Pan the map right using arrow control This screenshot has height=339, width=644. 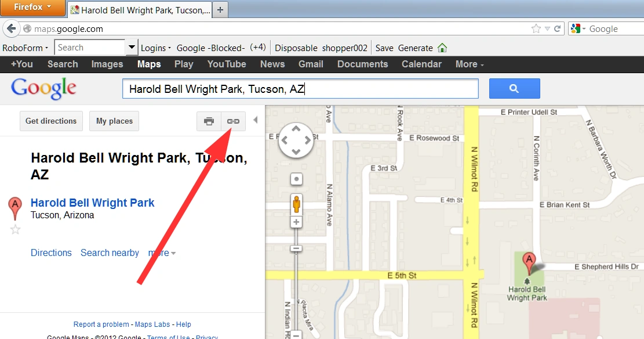click(x=308, y=140)
